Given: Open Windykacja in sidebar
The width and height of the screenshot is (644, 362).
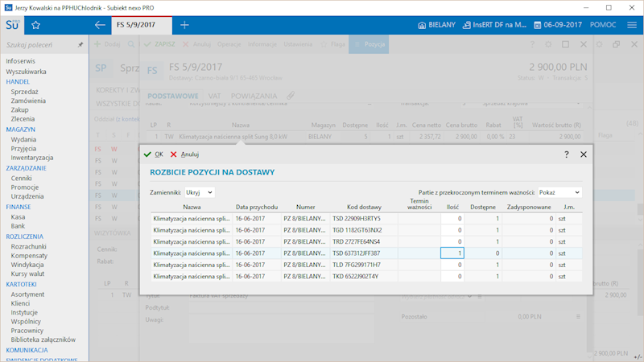Looking at the screenshot, I should 27,265.
